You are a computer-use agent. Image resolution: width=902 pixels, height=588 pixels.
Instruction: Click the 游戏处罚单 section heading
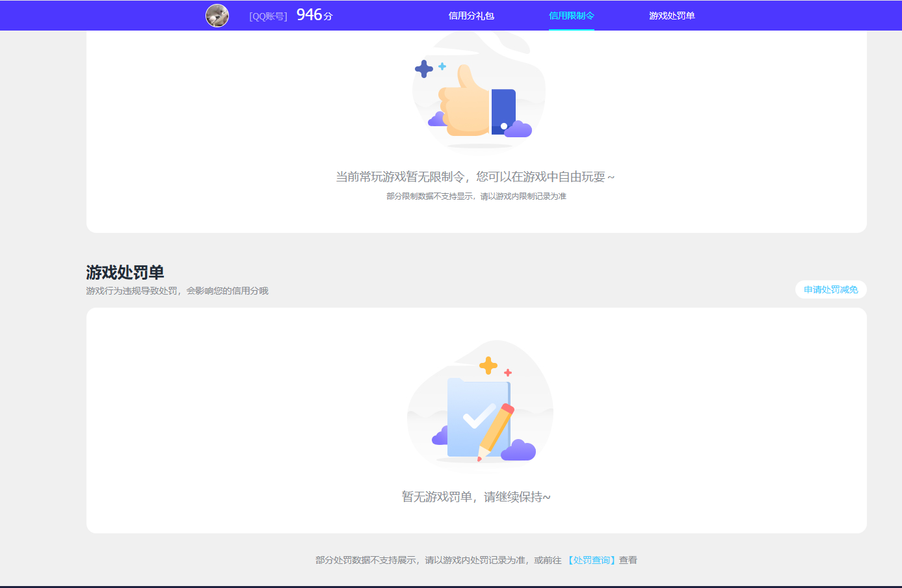pyautogui.click(x=125, y=273)
